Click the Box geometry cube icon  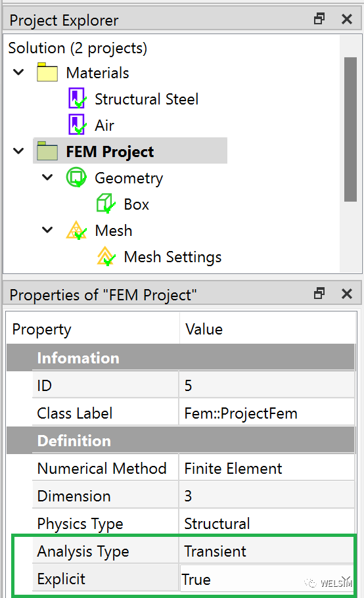click(106, 204)
